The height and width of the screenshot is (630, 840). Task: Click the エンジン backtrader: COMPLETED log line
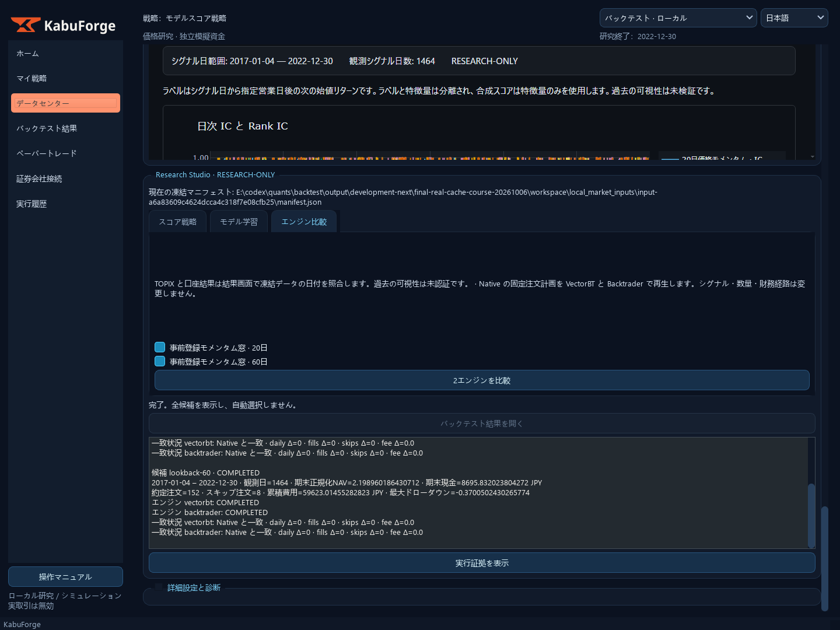[x=210, y=512]
